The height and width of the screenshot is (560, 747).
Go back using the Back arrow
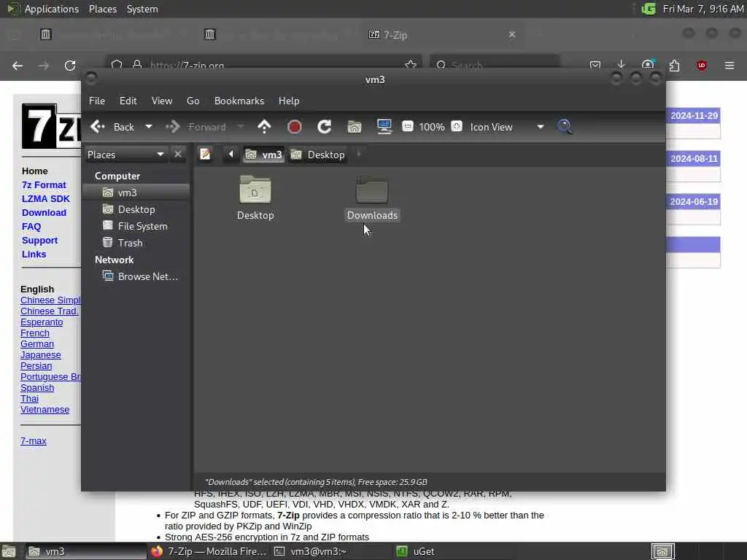[x=112, y=127]
